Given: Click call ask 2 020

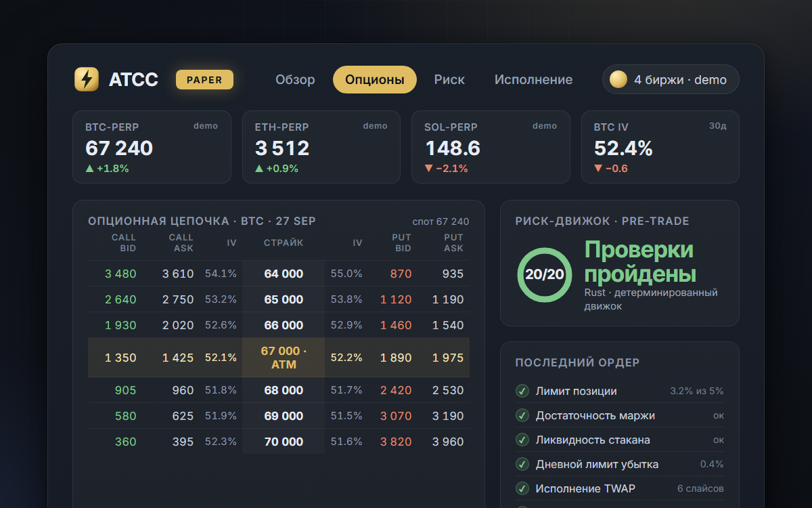Looking at the screenshot, I should (x=178, y=325).
